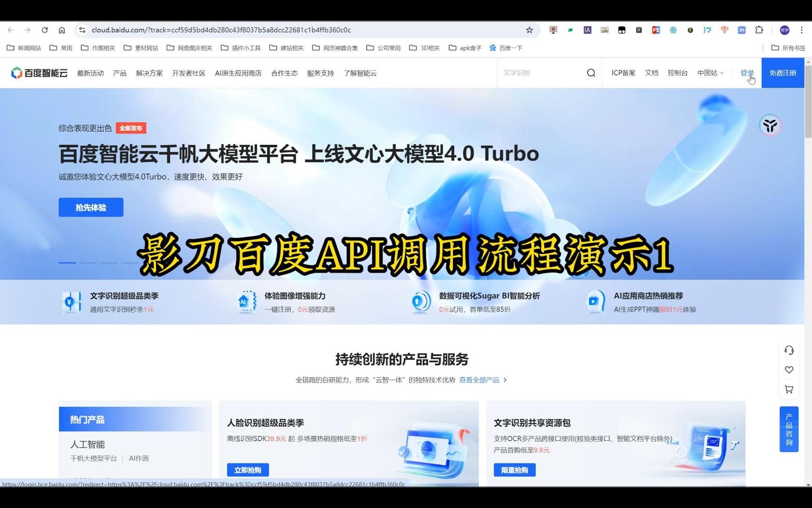Click the browser forward arrow
Image resolution: width=812 pixels, height=508 pixels.
(28, 30)
